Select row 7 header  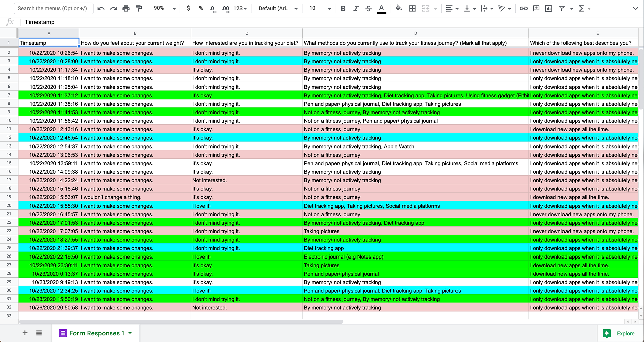(9, 95)
